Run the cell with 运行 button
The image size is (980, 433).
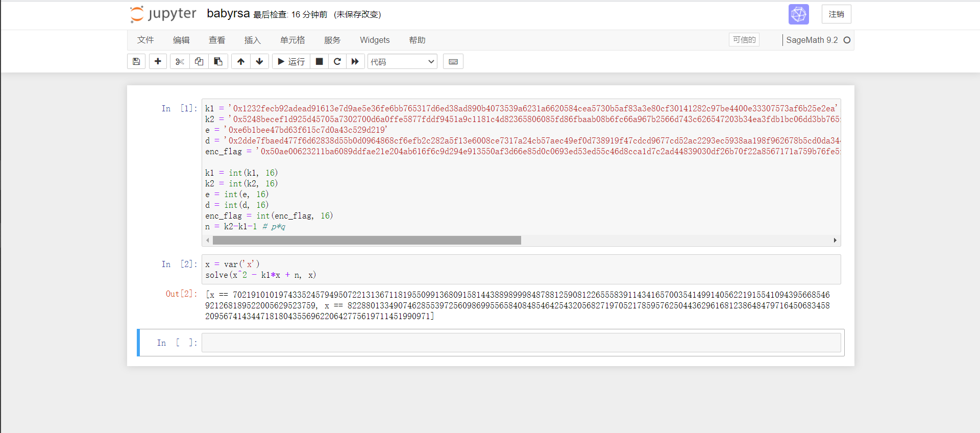291,62
